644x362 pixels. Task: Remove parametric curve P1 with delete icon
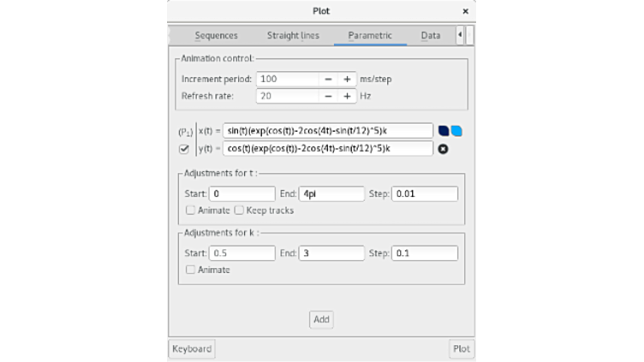pyautogui.click(x=444, y=149)
